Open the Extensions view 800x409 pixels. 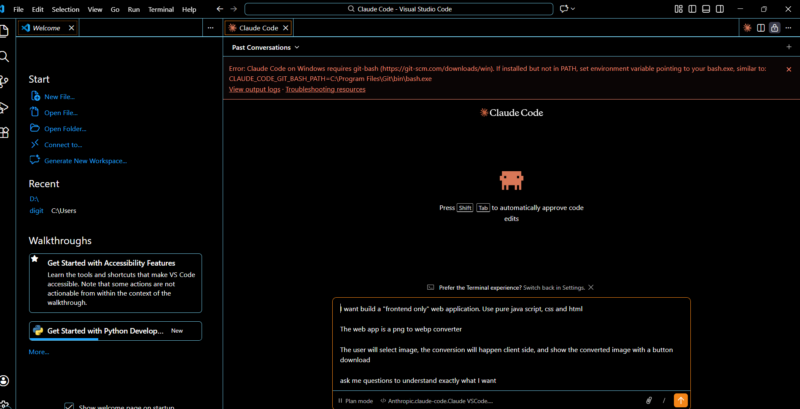tap(4, 133)
